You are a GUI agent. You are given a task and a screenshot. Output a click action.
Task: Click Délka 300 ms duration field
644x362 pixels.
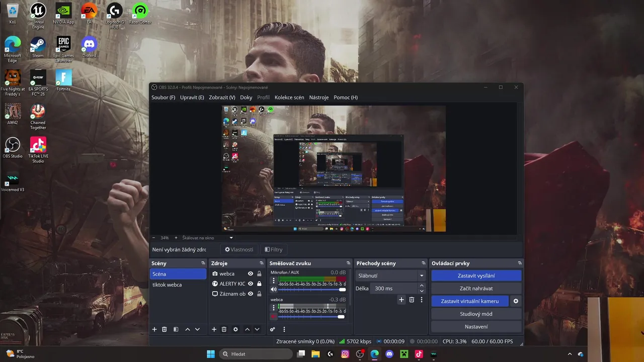394,289
